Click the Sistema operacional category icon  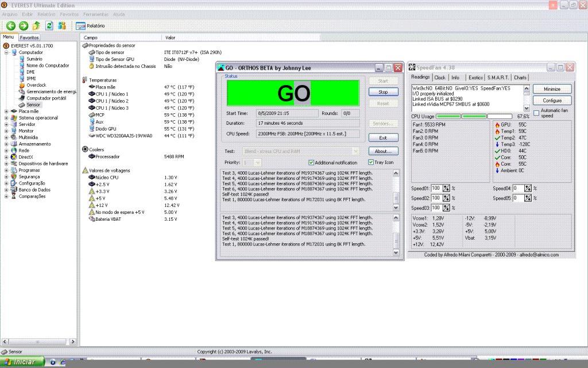coord(14,117)
